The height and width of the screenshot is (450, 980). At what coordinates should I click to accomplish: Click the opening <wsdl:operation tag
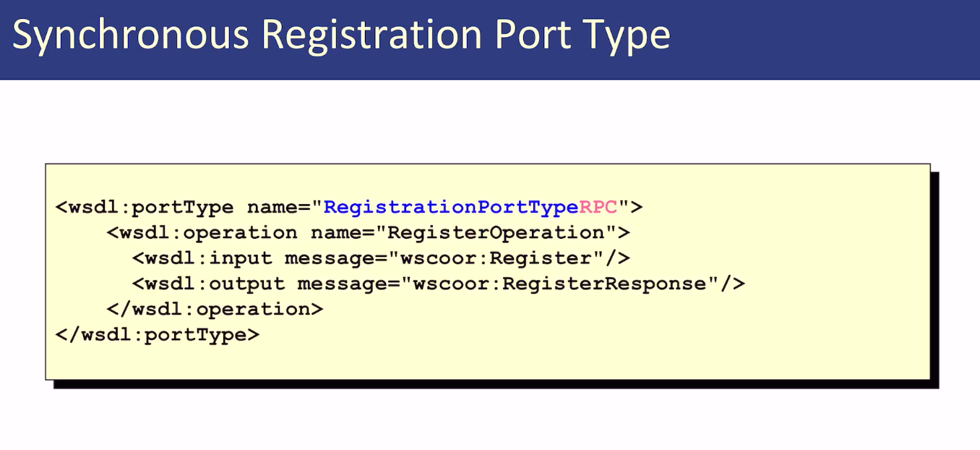click(x=202, y=233)
